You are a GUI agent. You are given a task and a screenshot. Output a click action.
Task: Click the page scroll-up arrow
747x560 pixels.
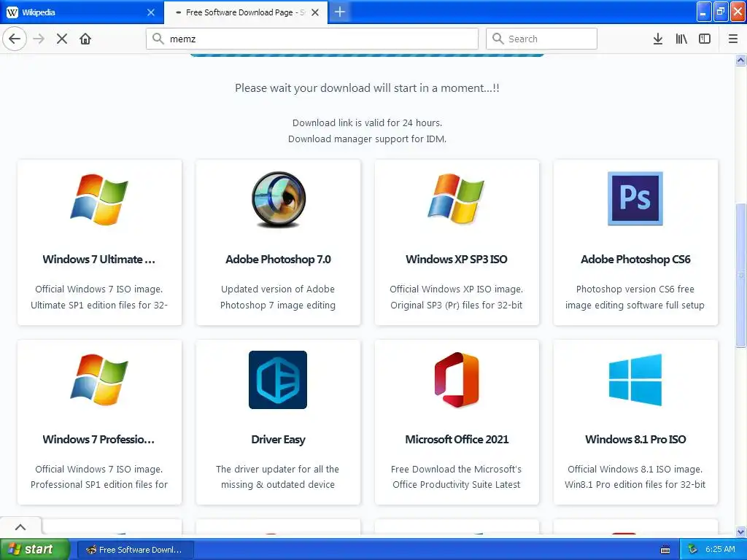pyautogui.click(x=741, y=61)
